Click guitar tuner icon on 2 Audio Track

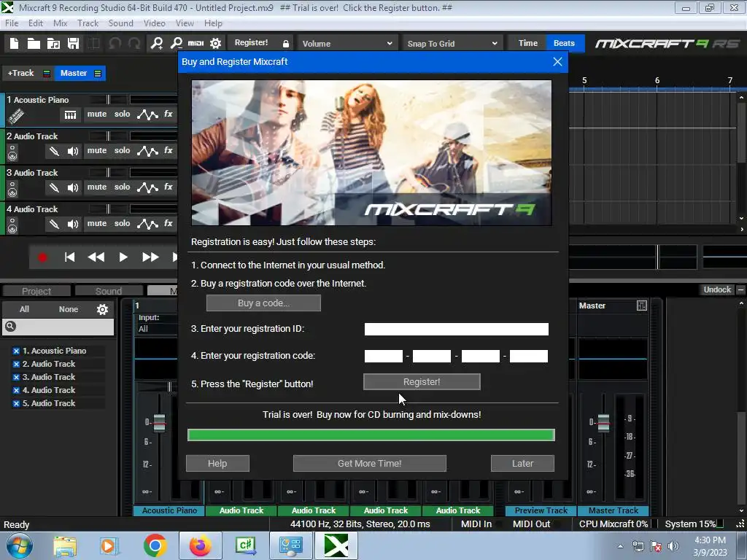pyautogui.click(x=54, y=152)
